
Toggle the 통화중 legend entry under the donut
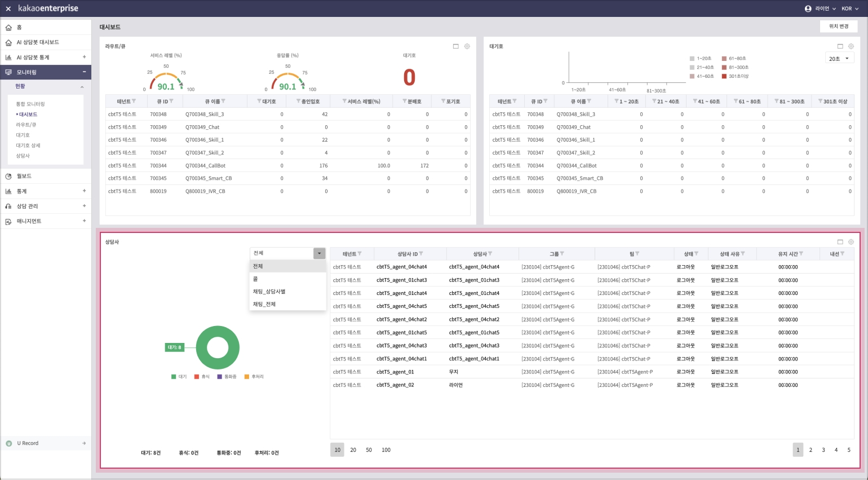coord(227,376)
